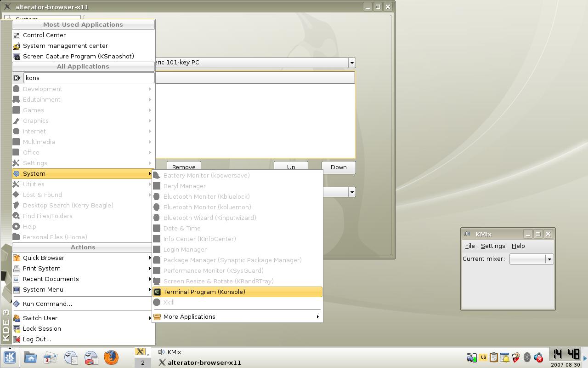Expand the System Menu entry
Image resolution: width=588 pixels, height=368 pixels.
(x=83, y=289)
